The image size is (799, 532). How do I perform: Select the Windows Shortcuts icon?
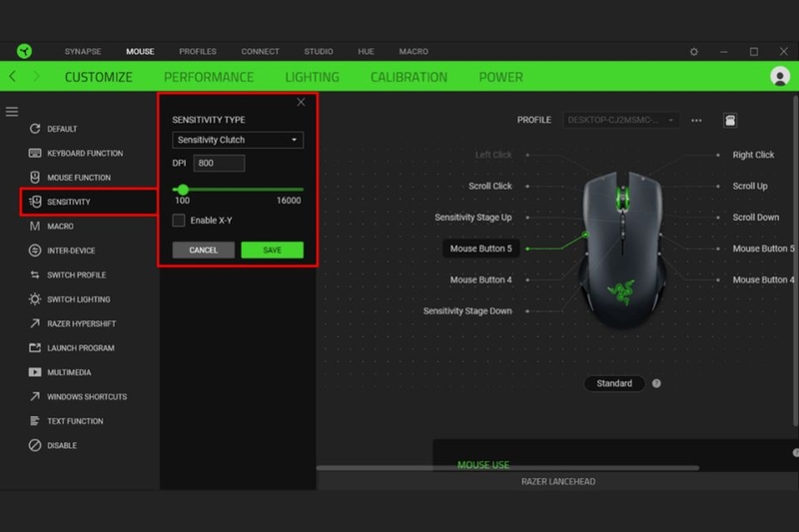35,396
